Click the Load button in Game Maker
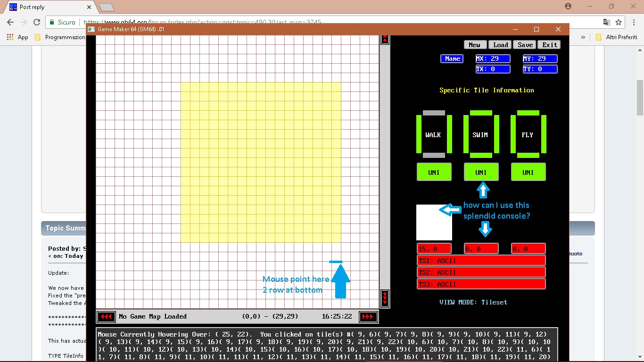 pos(500,45)
